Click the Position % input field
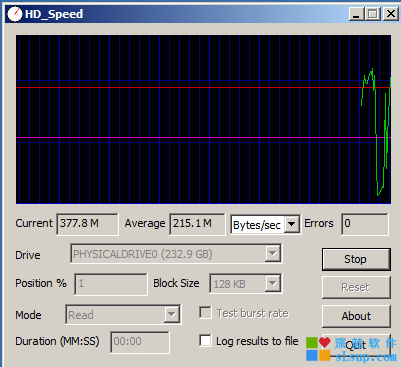Screen dimensions: 401x367 [111, 284]
